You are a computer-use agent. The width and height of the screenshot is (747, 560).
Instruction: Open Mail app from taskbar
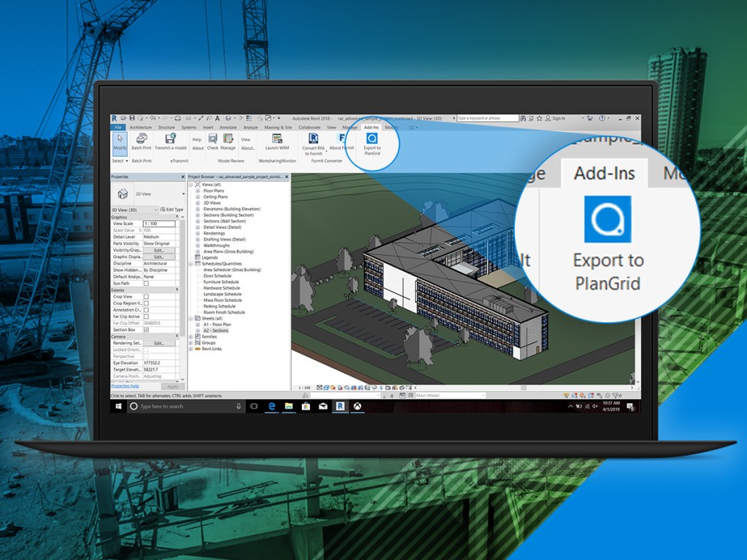pyautogui.click(x=323, y=406)
